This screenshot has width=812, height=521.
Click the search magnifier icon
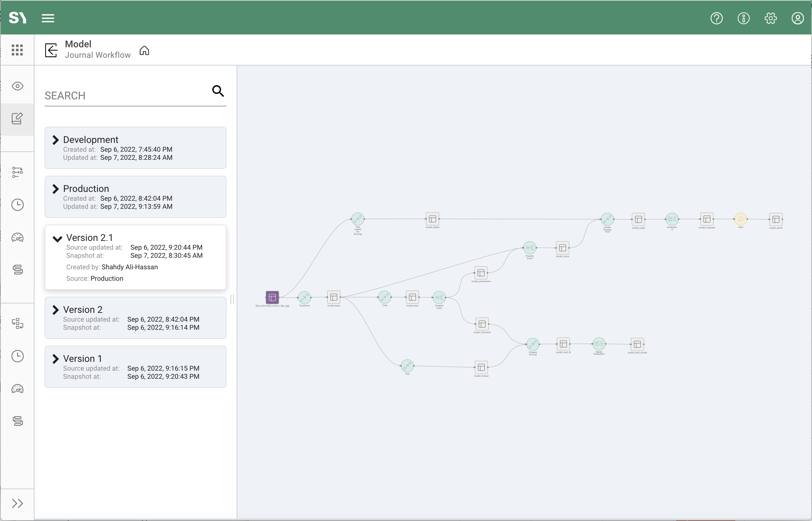[218, 91]
